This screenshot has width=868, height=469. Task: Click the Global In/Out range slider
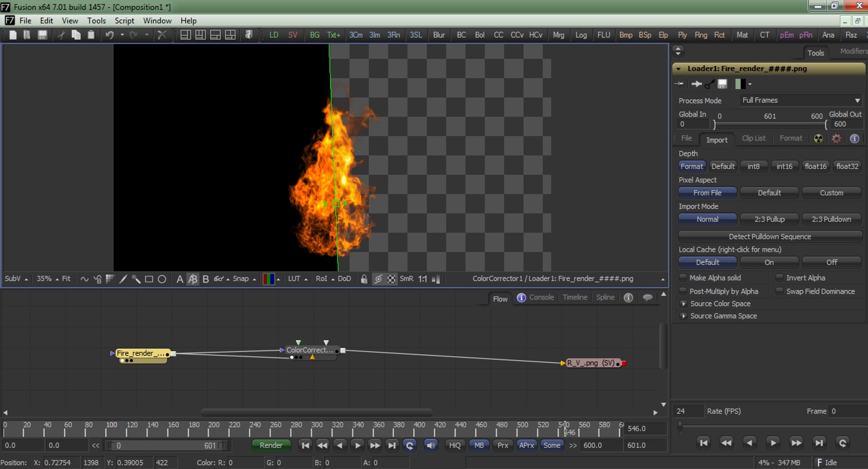click(770, 124)
